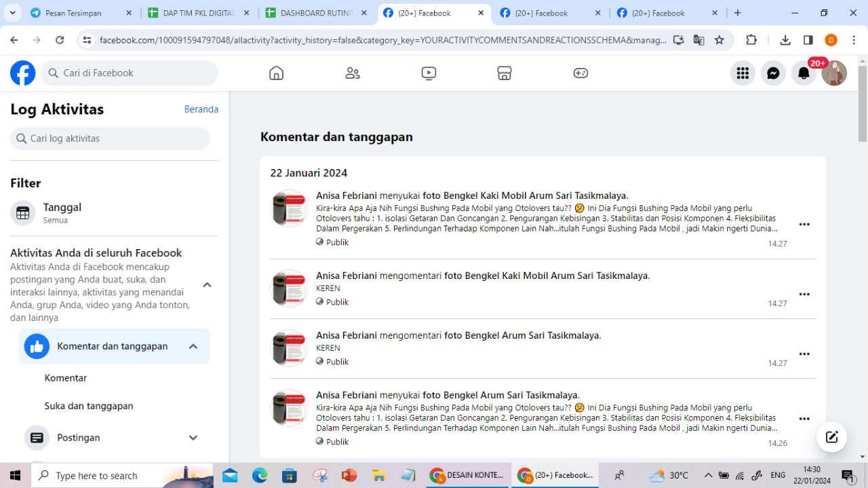This screenshot has height=488, width=868.
Task: Click 'Cari di Facebook' search box
Action: click(x=130, y=73)
